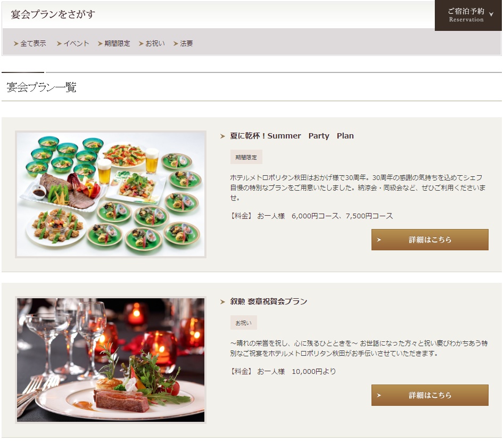Filter plans by 期間限定
The width and height of the screenshot is (504, 441).
pyautogui.click(x=114, y=44)
